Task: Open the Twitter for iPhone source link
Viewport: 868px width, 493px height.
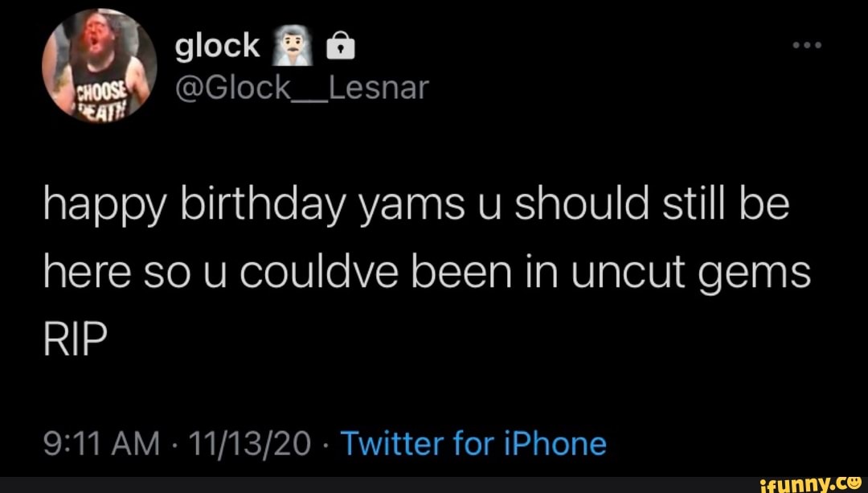Action: [x=474, y=442]
